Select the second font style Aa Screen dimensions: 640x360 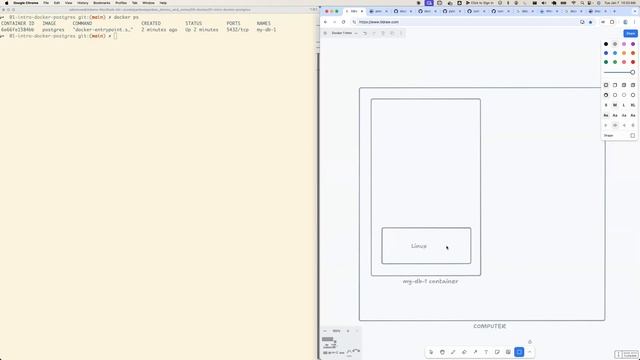click(615, 116)
